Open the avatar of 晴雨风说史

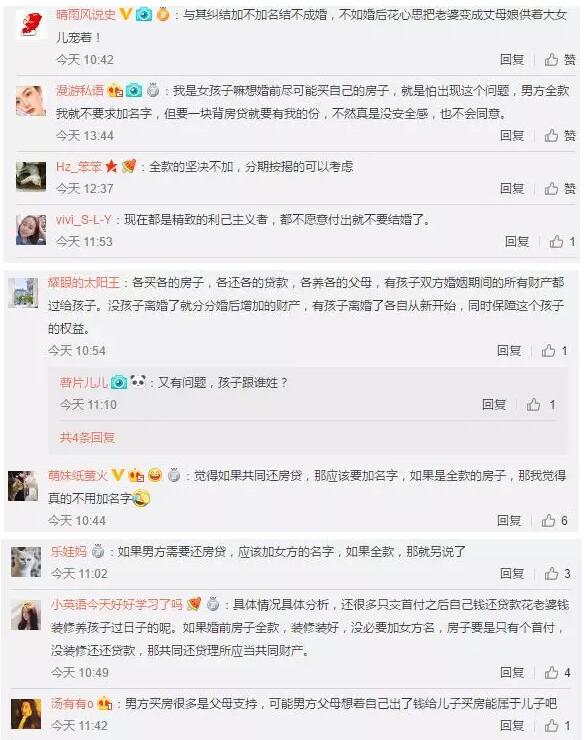pyautogui.click(x=31, y=25)
